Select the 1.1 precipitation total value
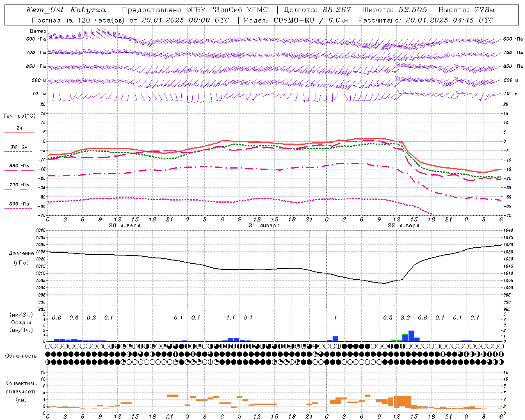Screen dimensions: 525x420 tap(231, 318)
